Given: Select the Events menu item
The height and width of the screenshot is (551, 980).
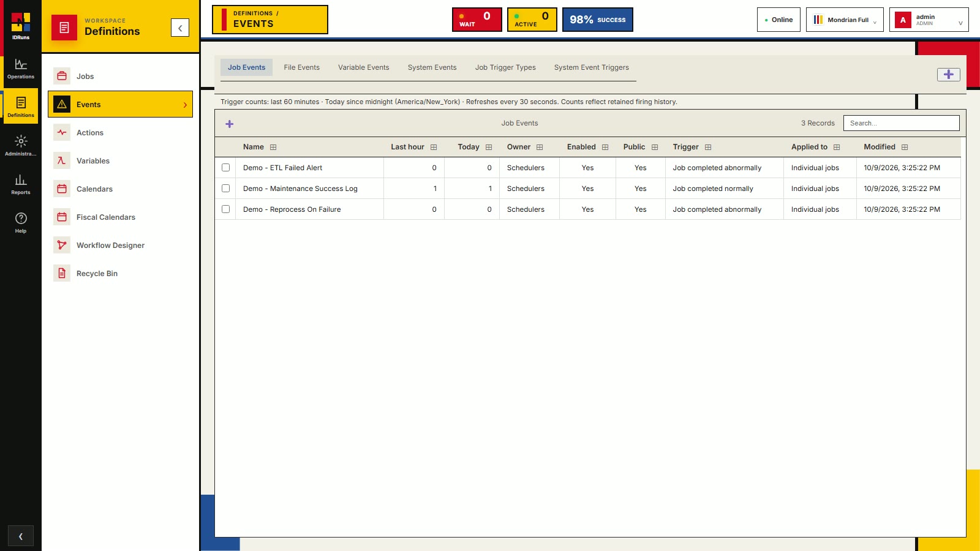Looking at the screenshot, I should pyautogui.click(x=120, y=105).
